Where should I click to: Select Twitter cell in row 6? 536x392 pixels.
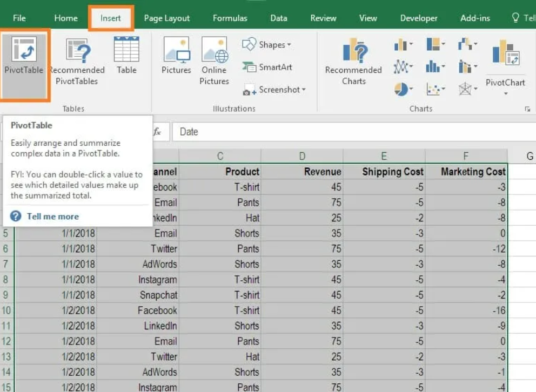coord(138,248)
